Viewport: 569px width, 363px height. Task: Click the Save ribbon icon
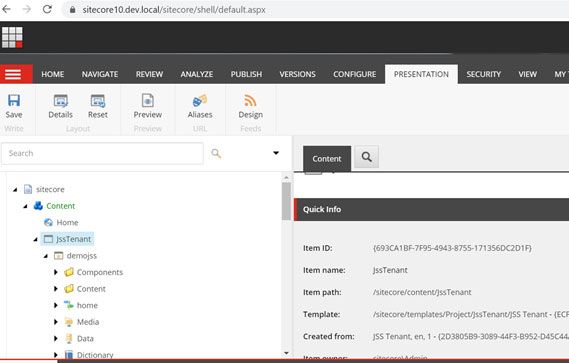[x=14, y=101]
